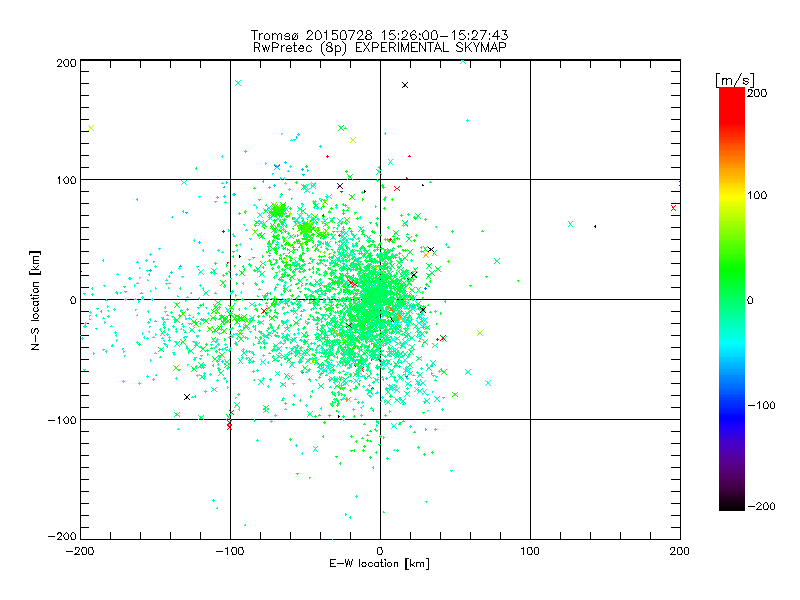This screenshot has height=600, width=800.
Task: Click the yellow region of the velocity colorbar
Action: click(732, 195)
